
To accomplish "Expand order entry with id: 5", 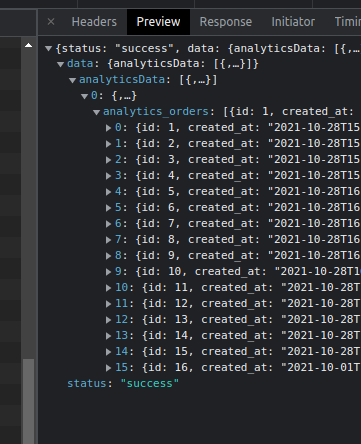I will coord(108,192).
